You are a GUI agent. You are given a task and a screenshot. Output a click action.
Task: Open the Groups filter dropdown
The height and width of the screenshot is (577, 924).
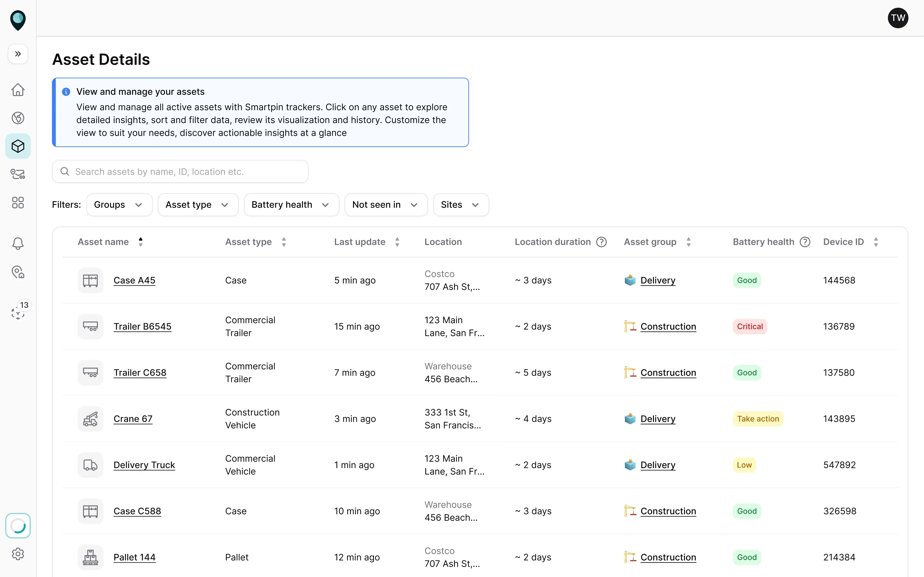tap(119, 204)
